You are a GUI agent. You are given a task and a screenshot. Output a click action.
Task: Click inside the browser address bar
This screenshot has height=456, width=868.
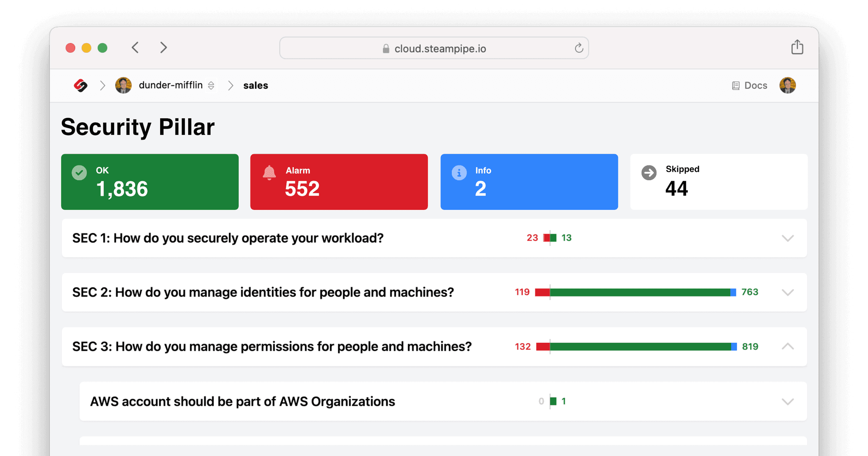click(x=434, y=48)
